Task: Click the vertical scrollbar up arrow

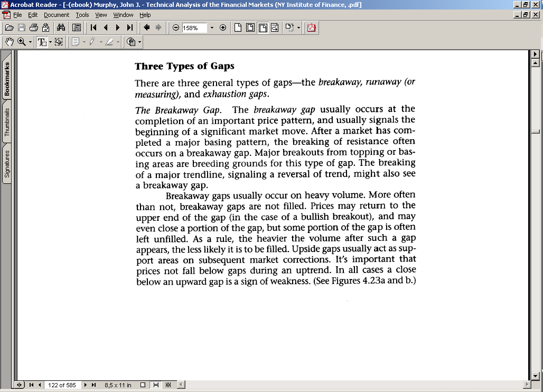Action: coord(536,63)
